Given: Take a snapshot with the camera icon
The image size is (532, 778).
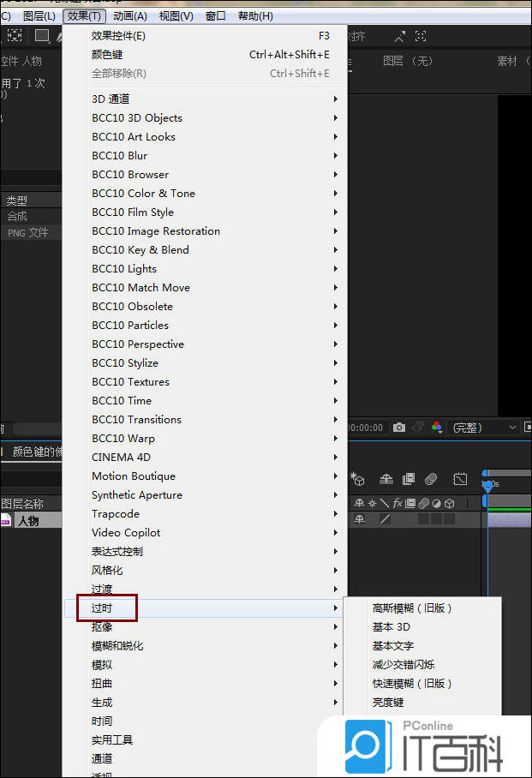Looking at the screenshot, I should pos(399,428).
